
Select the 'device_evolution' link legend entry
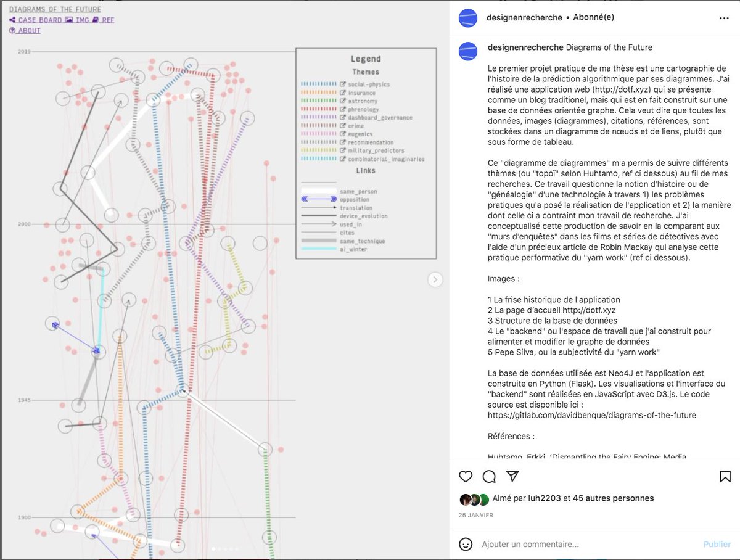363,216
